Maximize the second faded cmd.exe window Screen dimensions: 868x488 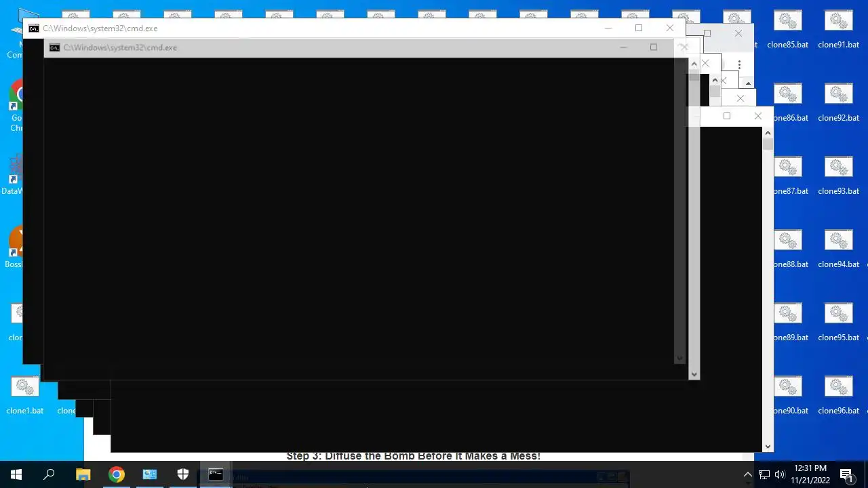tap(654, 47)
